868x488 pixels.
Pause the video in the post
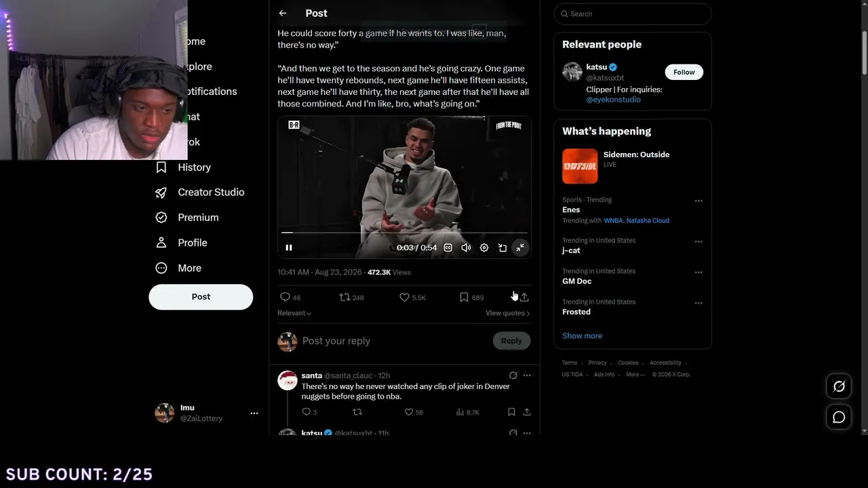[289, 248]
